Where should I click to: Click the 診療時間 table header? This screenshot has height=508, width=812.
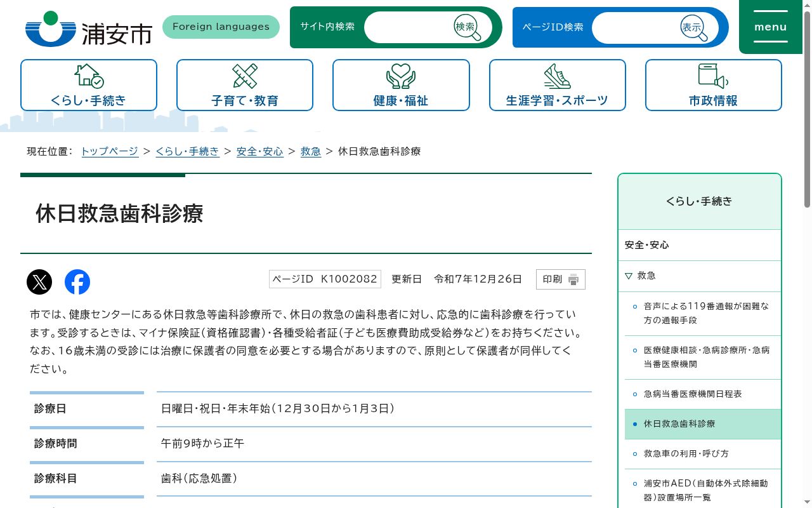[x=87, y=444]
